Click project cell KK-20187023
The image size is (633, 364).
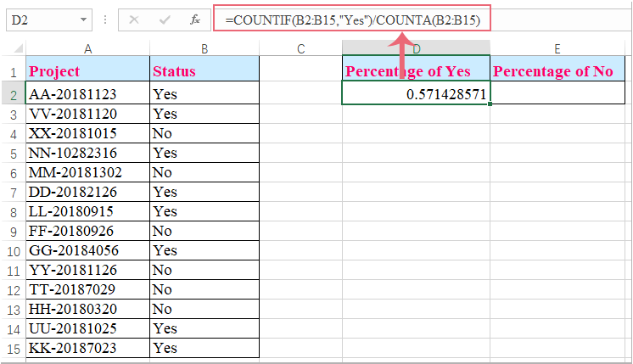tap(87, 348)
